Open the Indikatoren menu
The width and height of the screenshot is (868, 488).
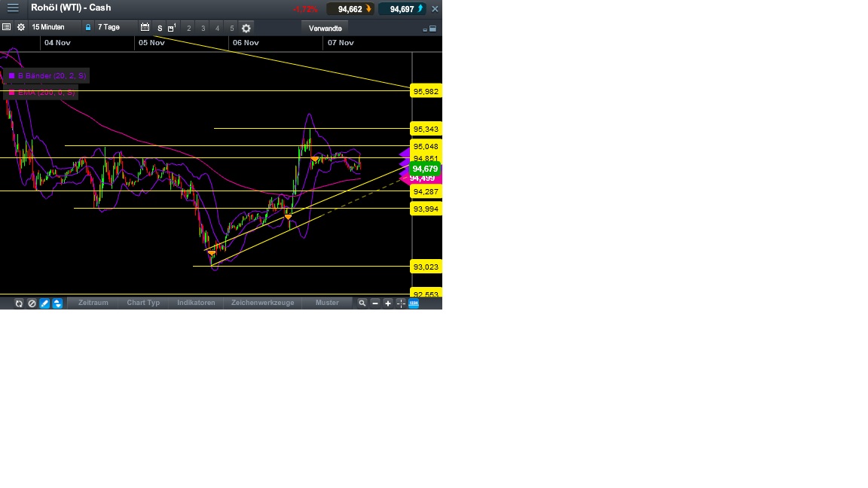click(196, 303)
